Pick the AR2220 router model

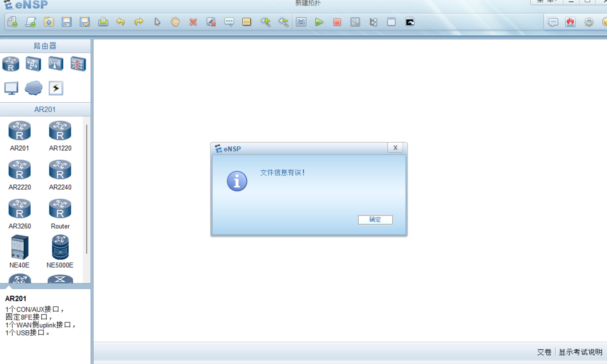coord(20,175)
